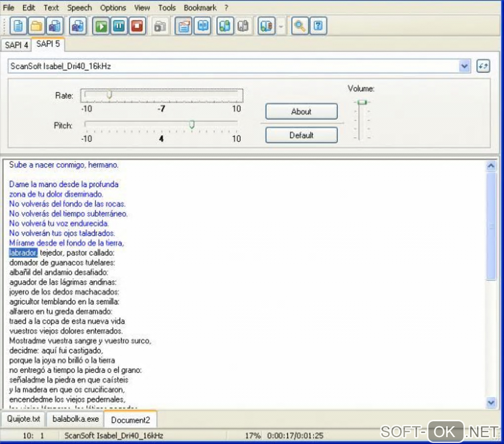Click the magnifying glass Find icon

(x=299, y=26)
